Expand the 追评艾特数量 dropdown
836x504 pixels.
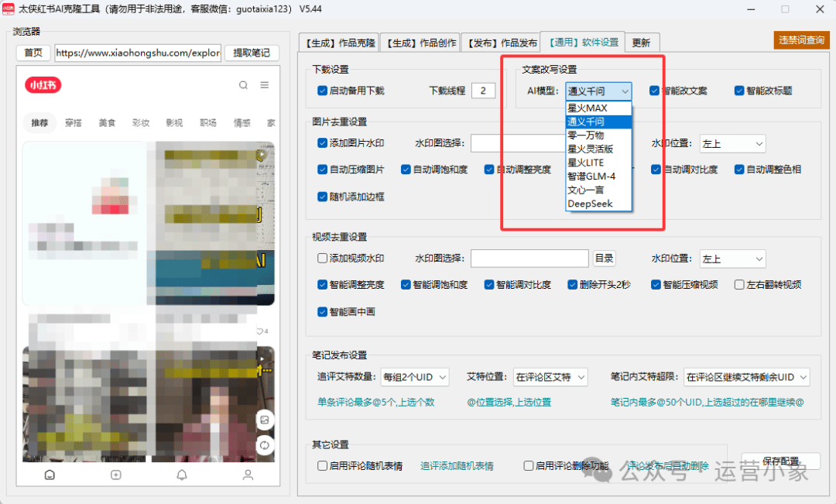click(415, 377)
